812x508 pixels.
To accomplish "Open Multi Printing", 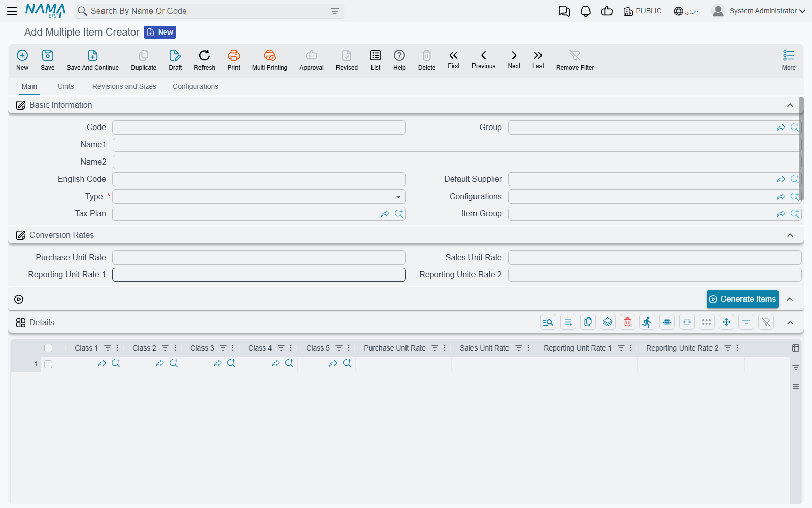I will [x=269, y=60].
